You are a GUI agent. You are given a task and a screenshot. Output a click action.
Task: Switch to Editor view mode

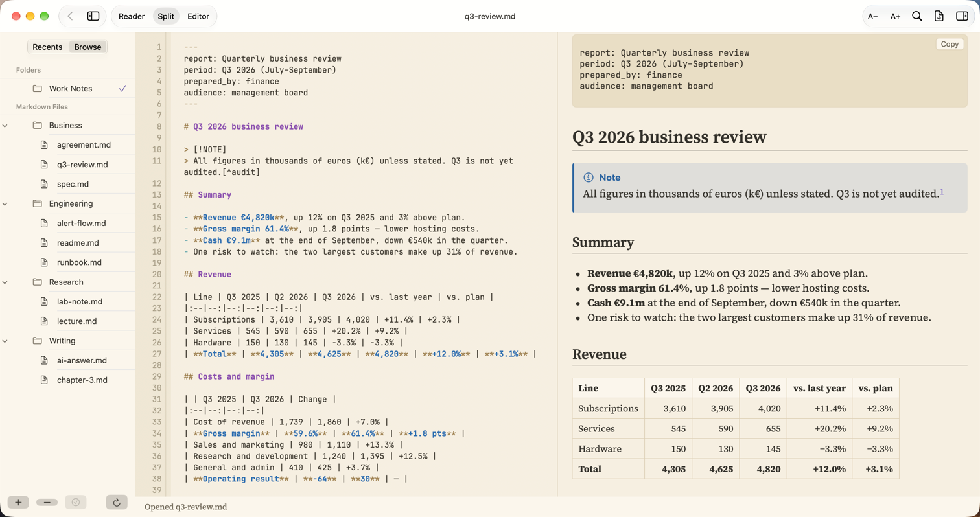(198, 16)
